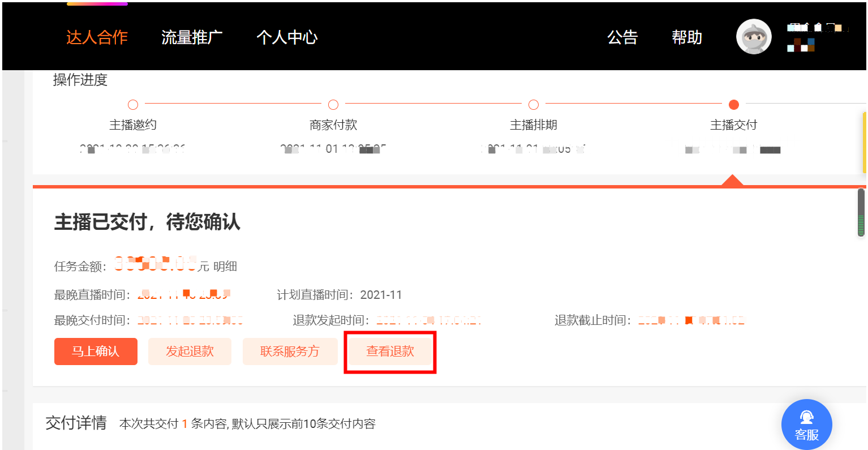
Task: View refund via 查看退款 button
Action: pyautogui.click(x=390, y=352)
